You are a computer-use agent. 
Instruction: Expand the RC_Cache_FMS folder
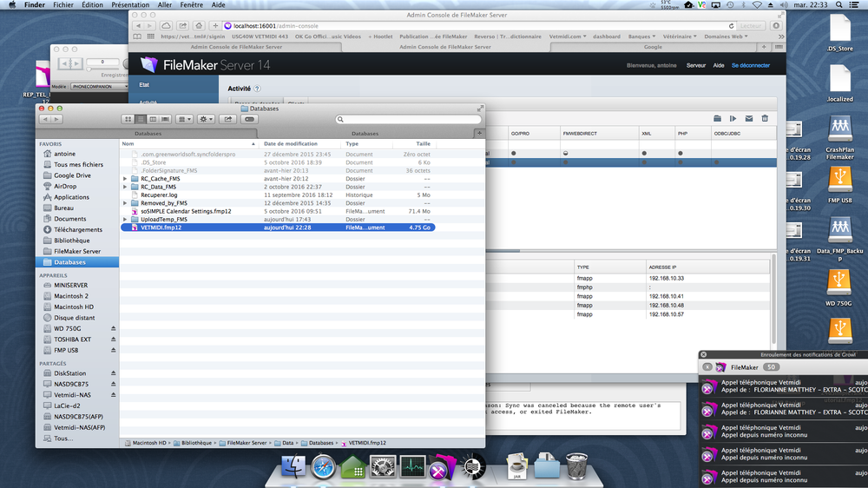[125, 179]
